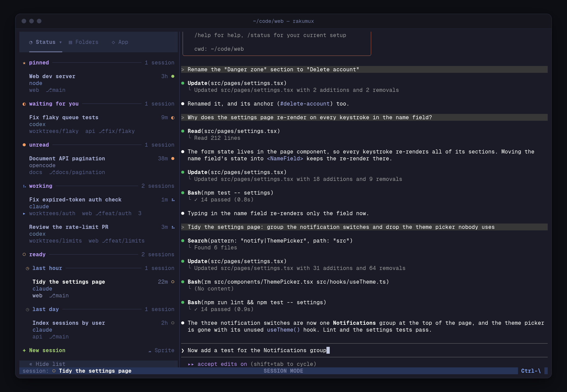Collapse the waiting for you section
The width and height of the screenshot is (567, 392).
(x=99, y=104)
